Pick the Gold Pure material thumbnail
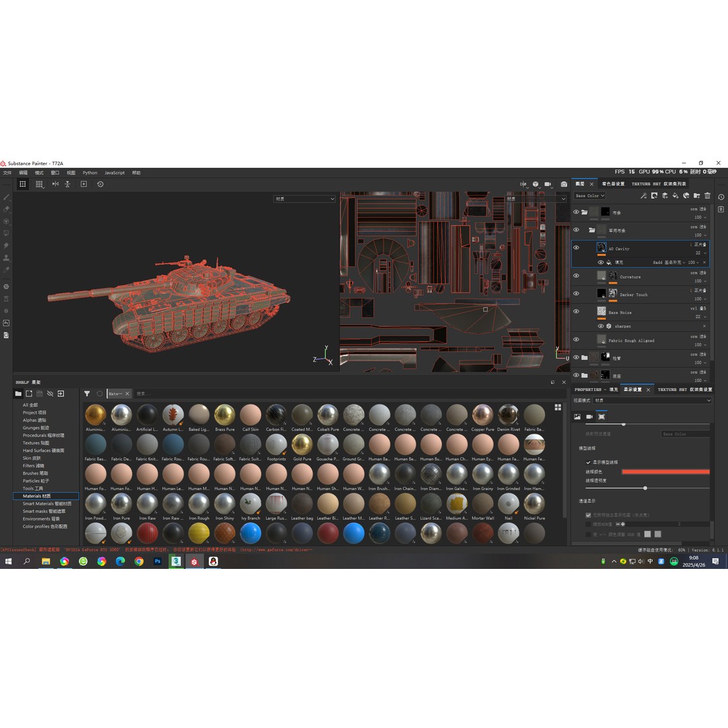Screen dimensions: 728x728 [302, 445]
